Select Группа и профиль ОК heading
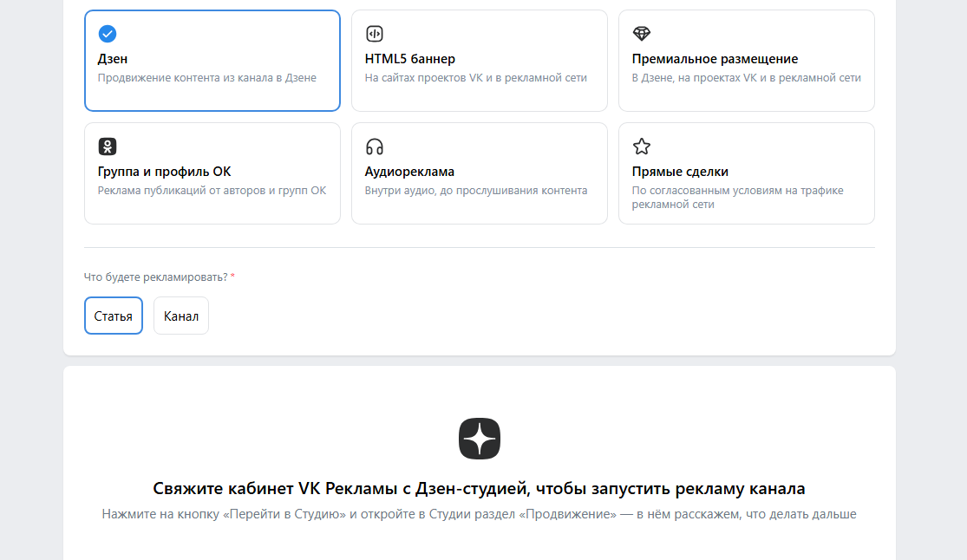The image size is (967, 560). (164, 172)
